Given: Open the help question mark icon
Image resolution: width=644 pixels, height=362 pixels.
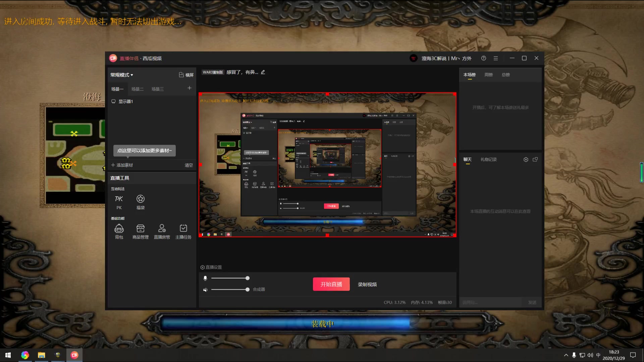Looking at the screenshot, I should point(483,58).
